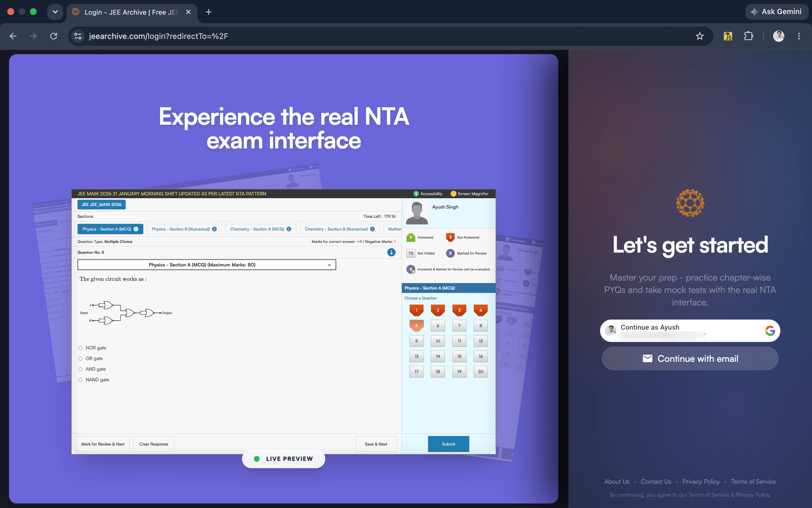Click Continue as Ayush Google button
The width and height of the screenshot is (812, 508).
pyautogui.click(x=690, y=330)
